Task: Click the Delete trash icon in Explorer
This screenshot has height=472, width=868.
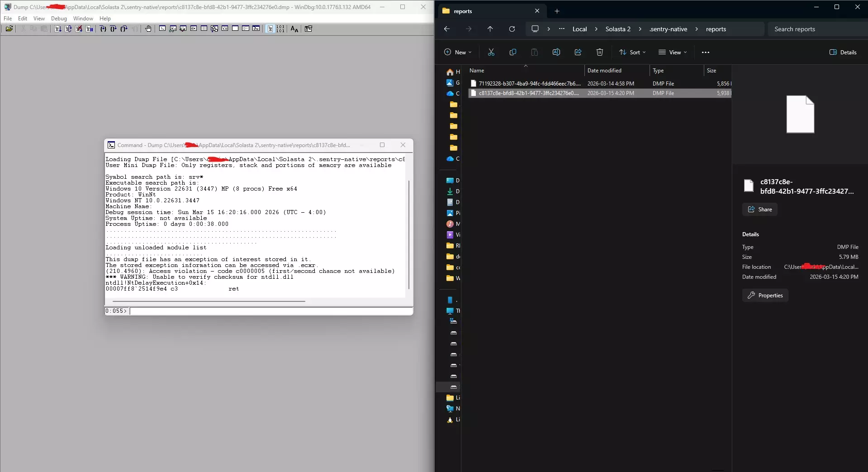Action: (x=600, y=52)
